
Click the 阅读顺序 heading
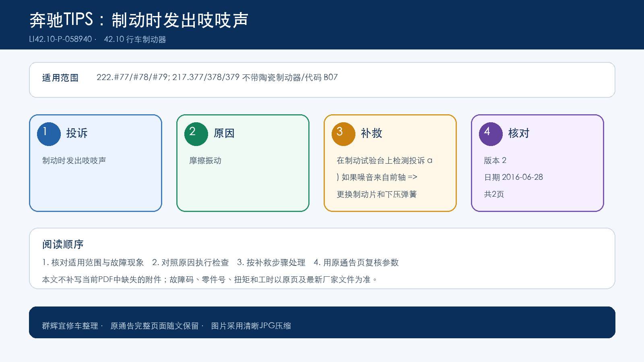63,245
